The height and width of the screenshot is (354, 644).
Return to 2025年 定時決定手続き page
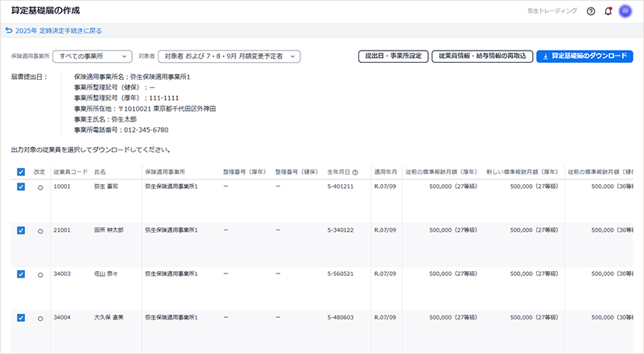(x=58, y=31)
